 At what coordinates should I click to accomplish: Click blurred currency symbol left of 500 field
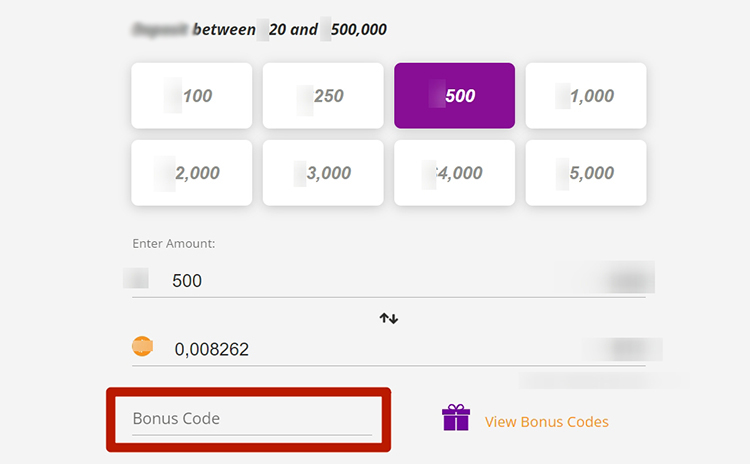(x=136, y=278)
